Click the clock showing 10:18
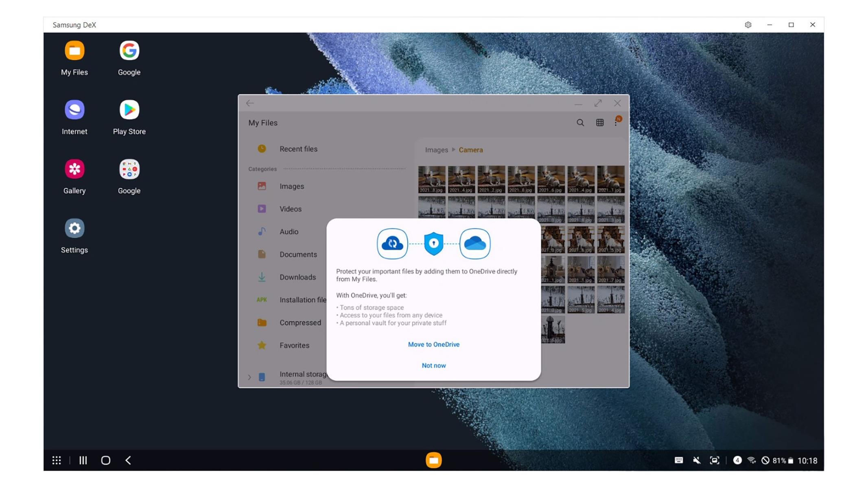The image size is (868, 488). pos(807,461)
